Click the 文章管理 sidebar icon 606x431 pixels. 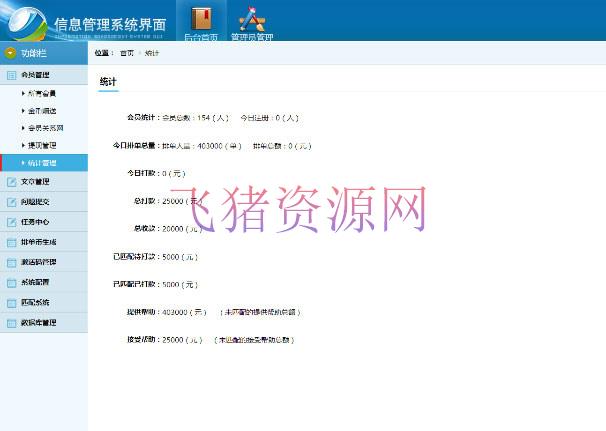11,182
